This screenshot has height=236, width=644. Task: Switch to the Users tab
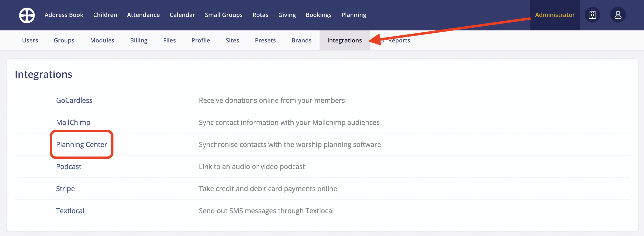tap(30, 40)
